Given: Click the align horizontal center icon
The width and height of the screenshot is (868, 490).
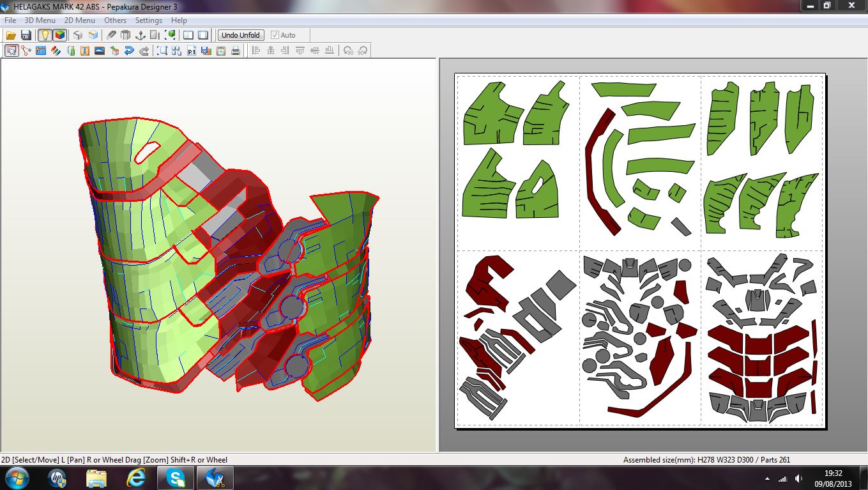Looking at the screenshot, I should (271, 50).
